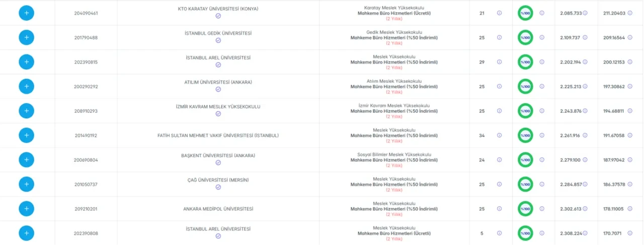Click info icon beside 2.085.733 ranking
644x245 pixels.
click(x=585, y=13)
